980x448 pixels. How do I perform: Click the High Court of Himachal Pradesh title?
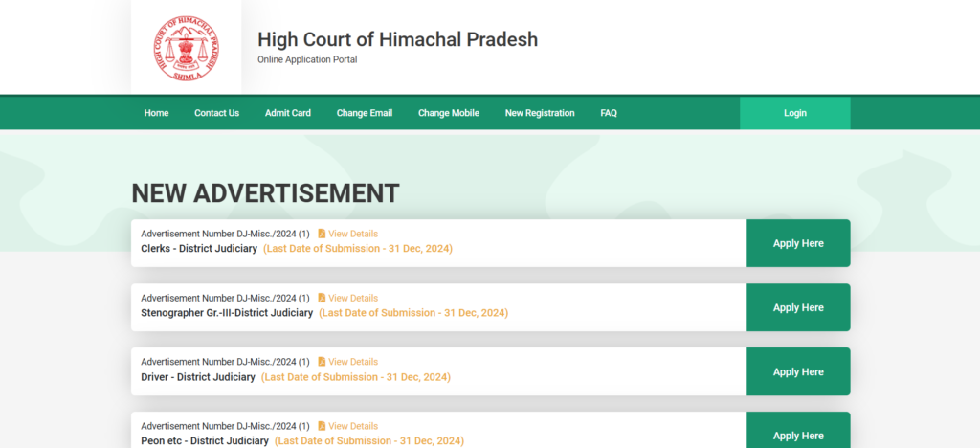397,39
